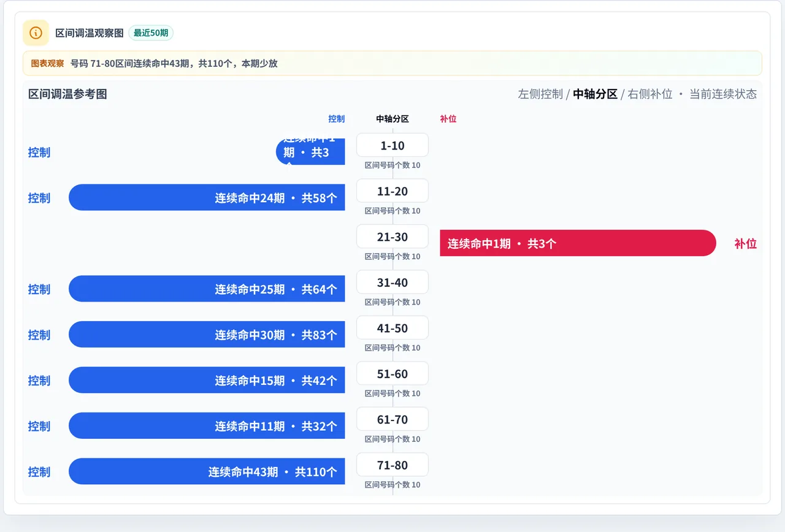Select the 51-60 range box

pyautogui.click(x=392, y=373)
